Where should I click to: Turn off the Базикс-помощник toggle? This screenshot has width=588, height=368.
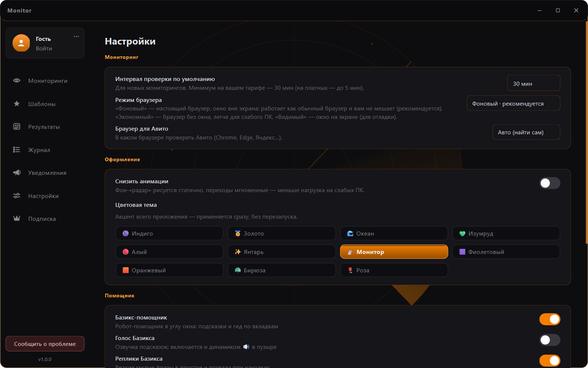point(550,319)
